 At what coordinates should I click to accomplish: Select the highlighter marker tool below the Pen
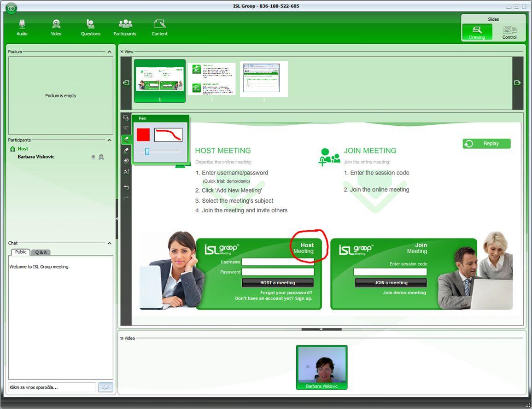[126, 150]
